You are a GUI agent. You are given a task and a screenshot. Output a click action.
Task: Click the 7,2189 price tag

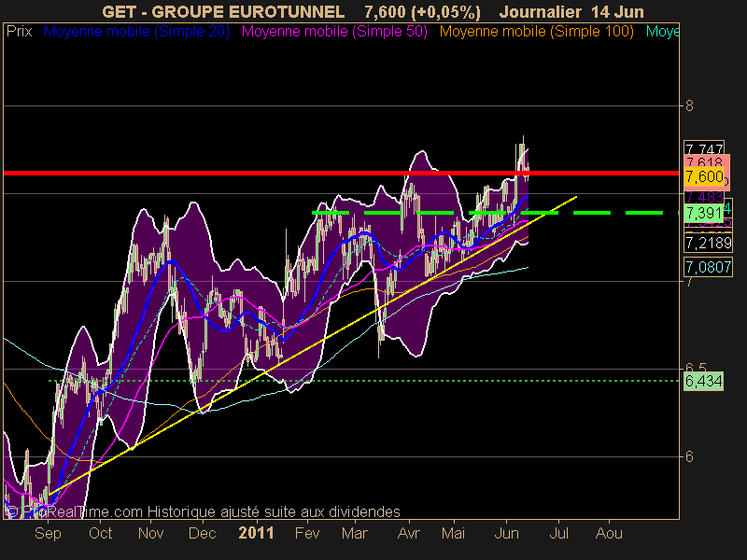click(x=708, y=243)
